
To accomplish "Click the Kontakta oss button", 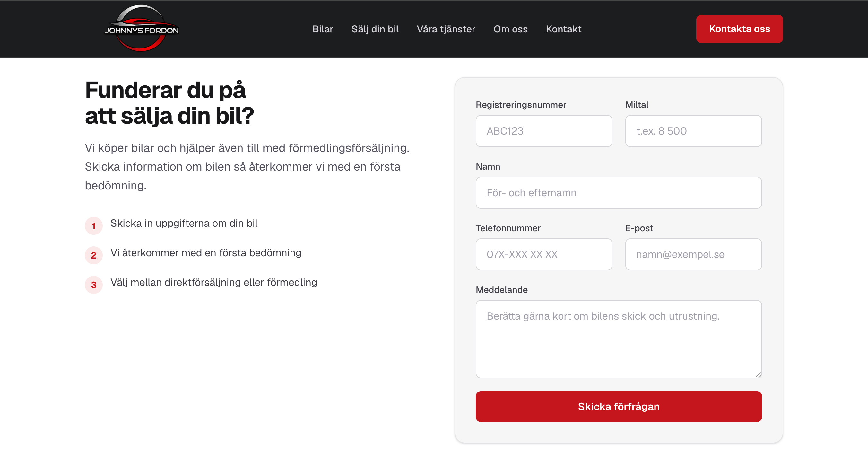I will click(739, 29).
